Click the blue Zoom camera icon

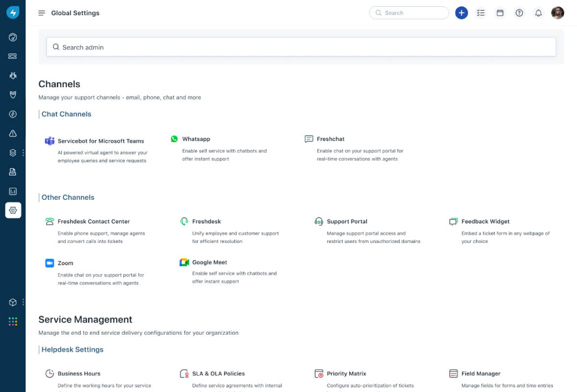tap(50, 263)
